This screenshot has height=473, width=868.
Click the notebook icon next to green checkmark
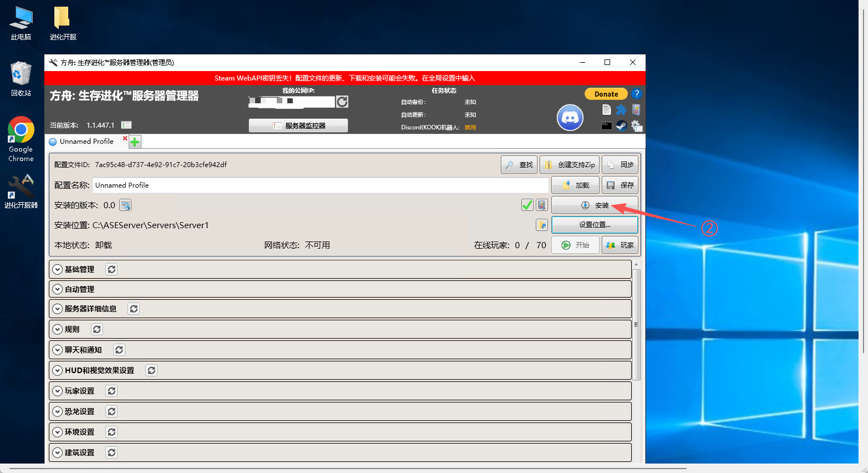click(x=542, y=205)
